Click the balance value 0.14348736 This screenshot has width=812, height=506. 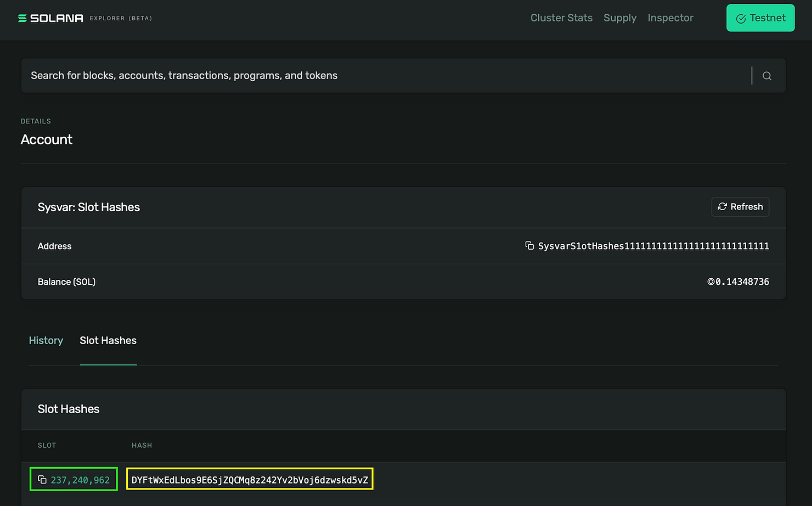[742, 282]
